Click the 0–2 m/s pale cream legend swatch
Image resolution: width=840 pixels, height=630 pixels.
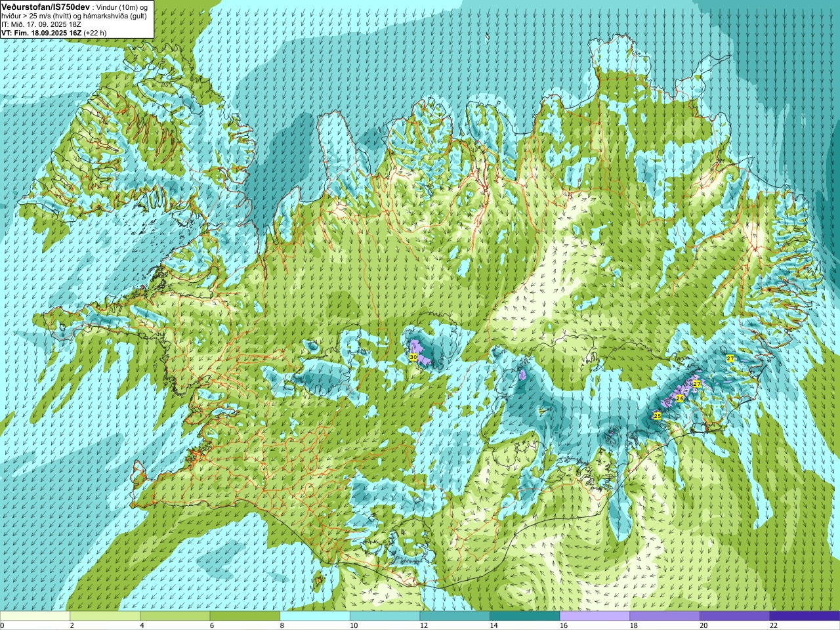(35, 616)
